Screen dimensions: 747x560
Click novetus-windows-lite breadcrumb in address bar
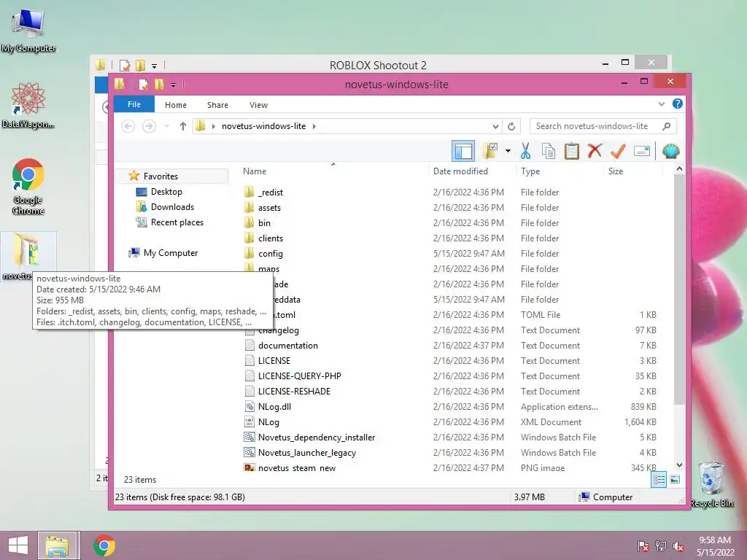click(x=263, y=126)
